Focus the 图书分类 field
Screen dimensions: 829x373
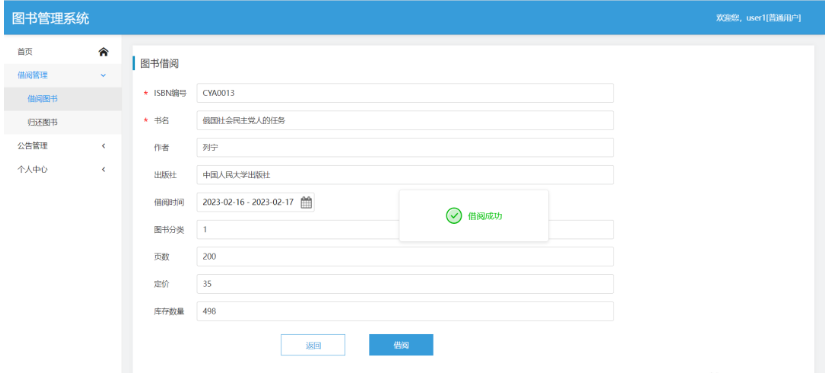[405, 229]
